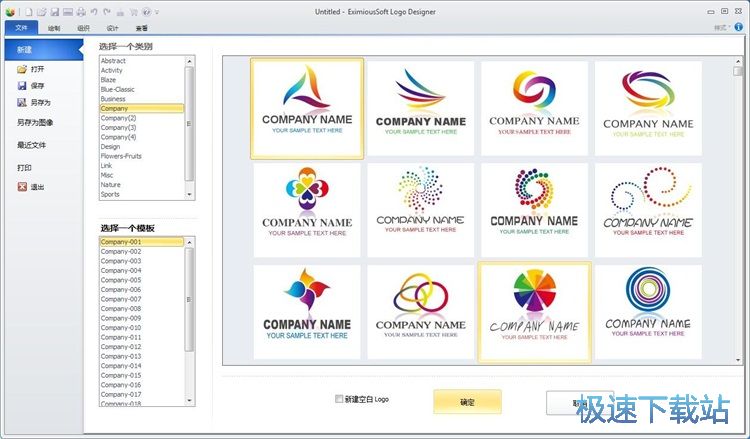The image size is (750, 439).
Task: Open the quick access toolbar customize arrow
Action: (157, 12)
